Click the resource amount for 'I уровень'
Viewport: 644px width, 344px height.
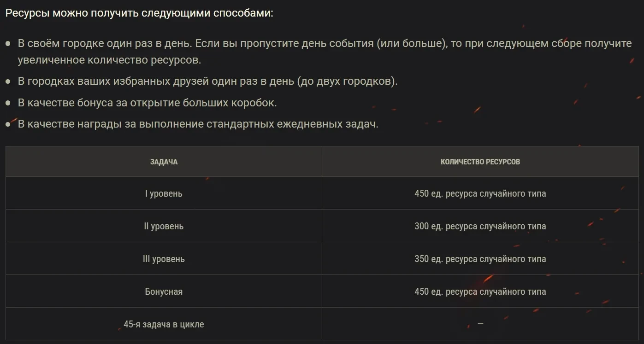click(480, 193)
